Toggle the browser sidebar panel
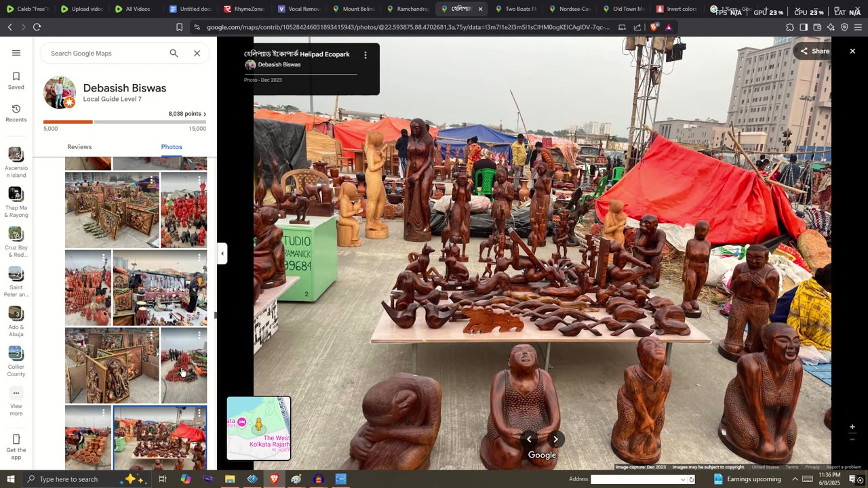The image size is (868, 488). tap(804, 27)
